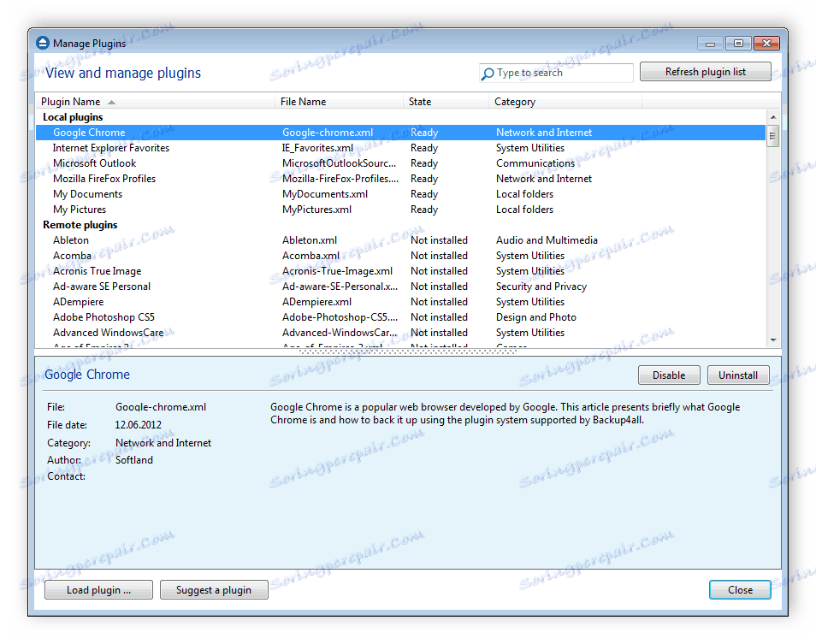
Task: Focus the Type to search field
Action: coord(556,73)
